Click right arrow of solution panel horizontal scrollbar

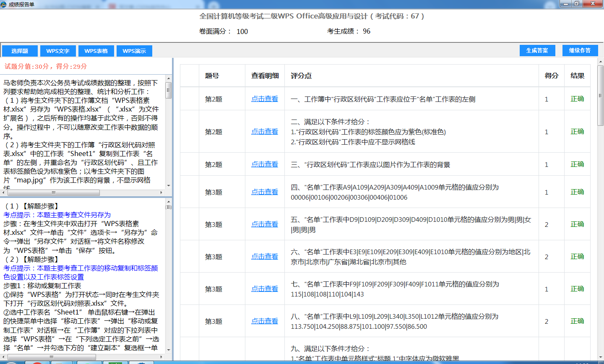click(x=162, y=357)
